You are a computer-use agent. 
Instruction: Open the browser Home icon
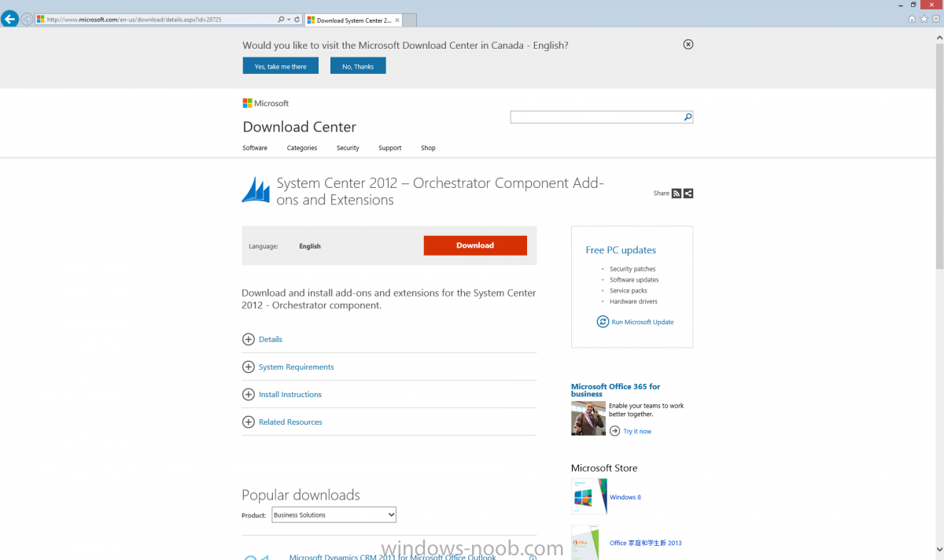tap(912, 19)
